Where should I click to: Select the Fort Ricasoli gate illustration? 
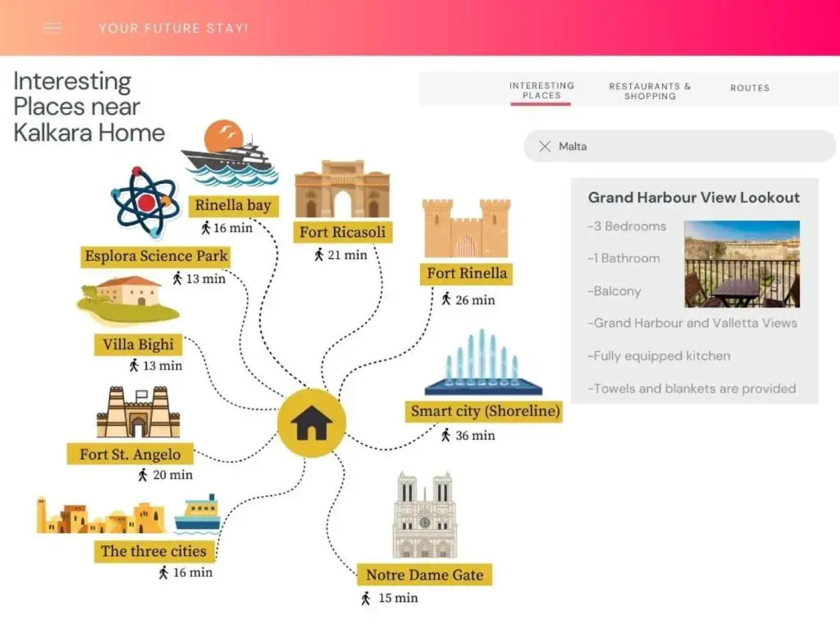coord(342,190)
